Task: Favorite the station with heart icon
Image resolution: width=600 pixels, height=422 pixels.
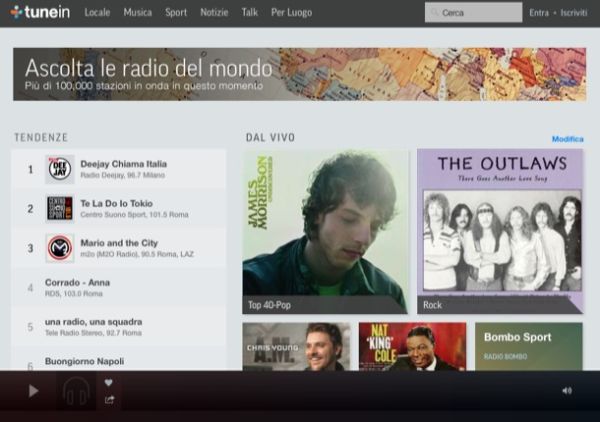Action: coord(109,382)
